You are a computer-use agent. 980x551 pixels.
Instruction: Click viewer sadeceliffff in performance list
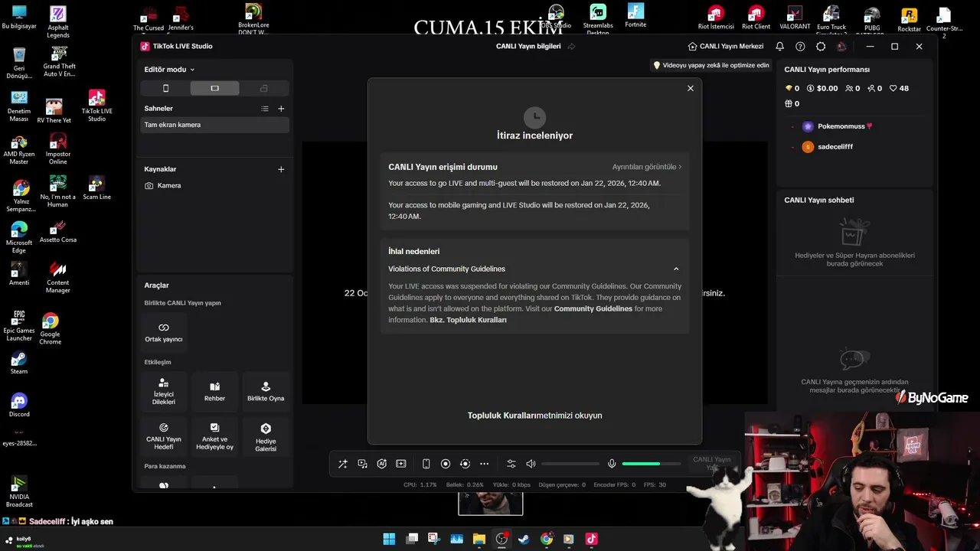coord(826,146)
